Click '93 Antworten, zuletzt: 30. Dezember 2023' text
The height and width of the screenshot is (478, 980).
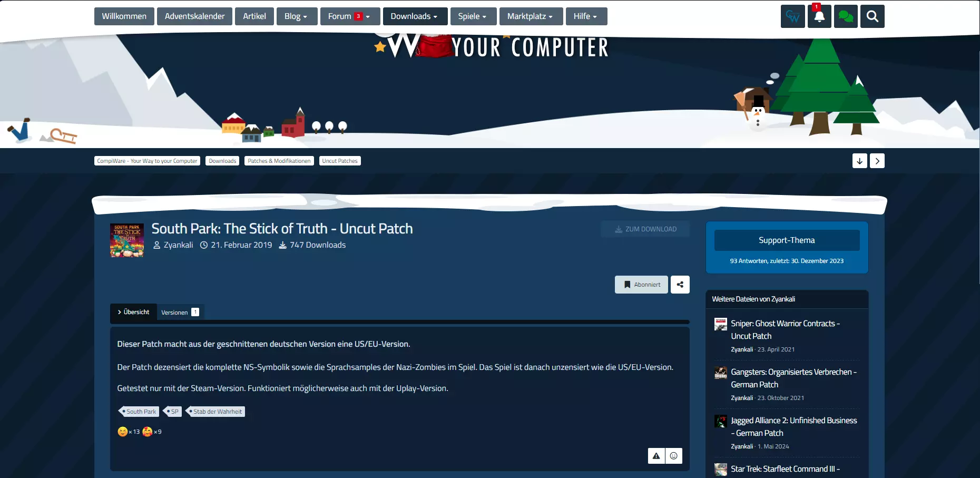point(787,261)
